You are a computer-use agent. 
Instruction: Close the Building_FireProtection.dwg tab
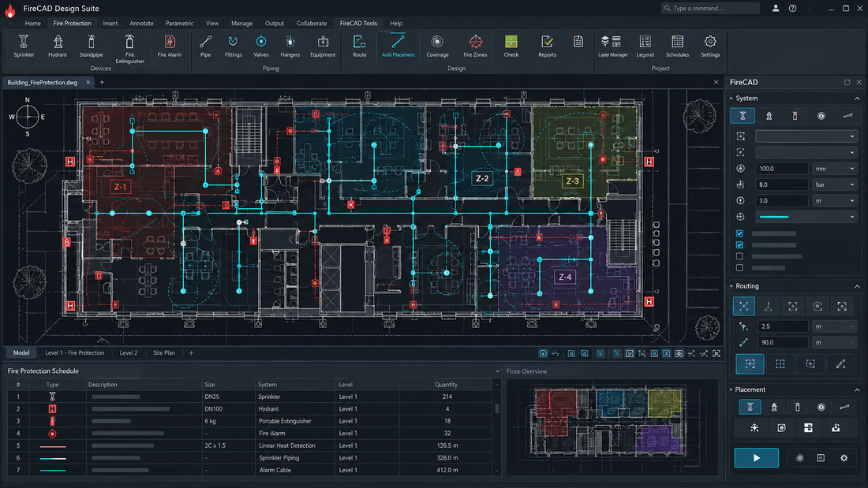[88, 83]
